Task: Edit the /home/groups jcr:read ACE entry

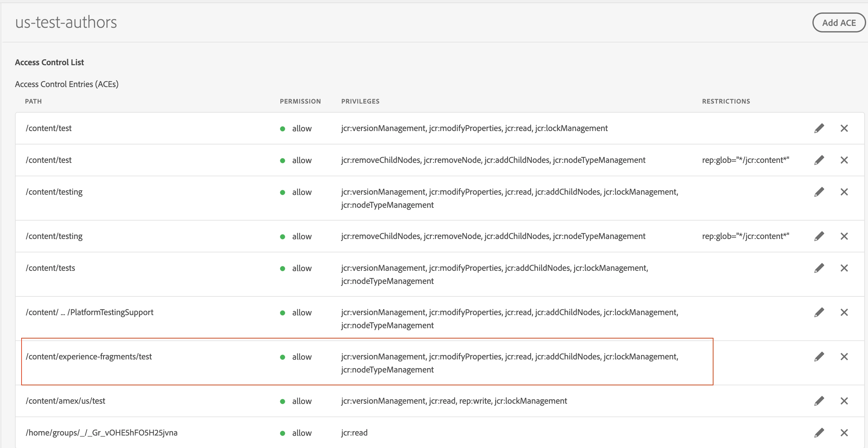Action: click(x=819, y=433)
